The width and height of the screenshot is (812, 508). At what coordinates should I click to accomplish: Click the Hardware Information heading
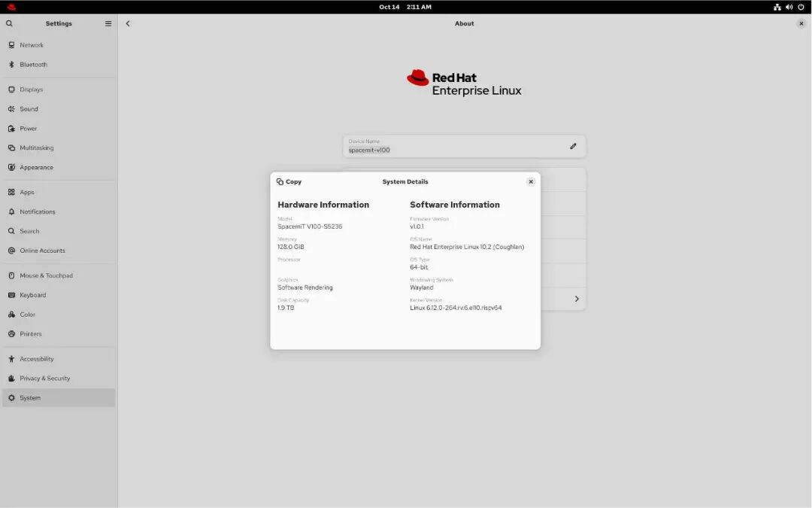click(x=323, y=205)
